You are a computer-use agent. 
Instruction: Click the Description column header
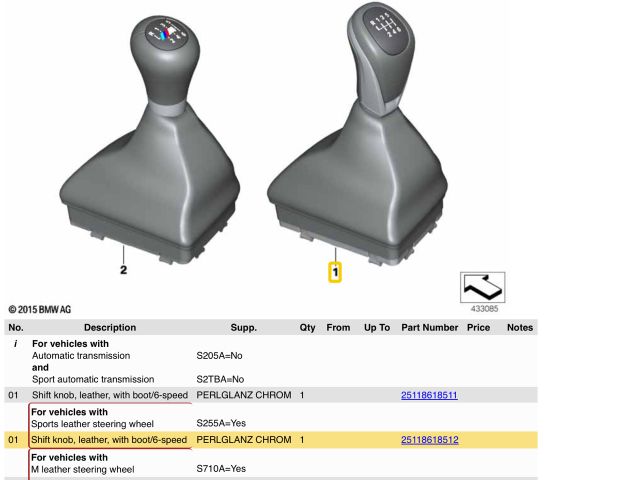(x=110, y=327)
